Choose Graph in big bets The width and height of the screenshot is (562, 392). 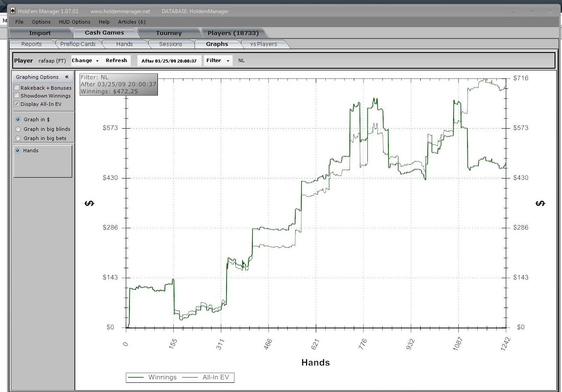(18, 138)
